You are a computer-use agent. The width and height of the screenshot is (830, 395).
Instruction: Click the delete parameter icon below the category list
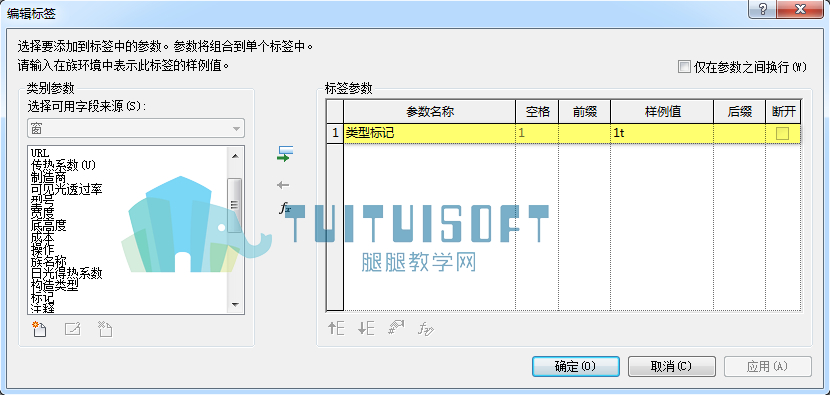[x=105, y=329]
